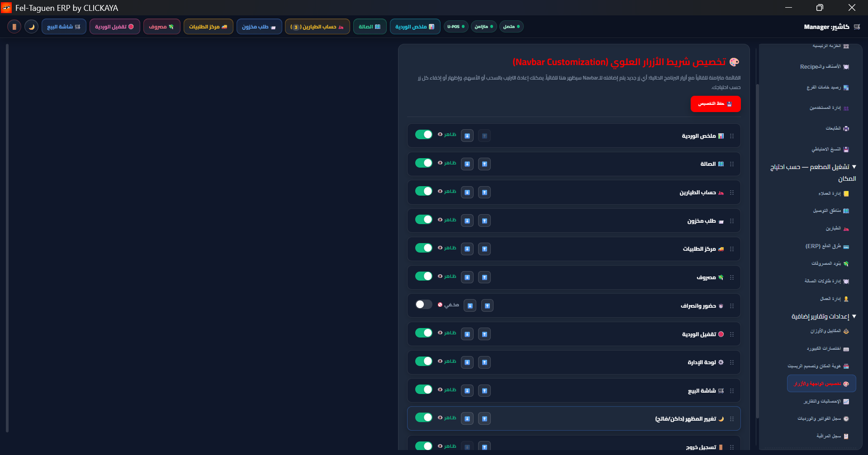Move لوحة الإدارة row up with arrow

[484, 362]
